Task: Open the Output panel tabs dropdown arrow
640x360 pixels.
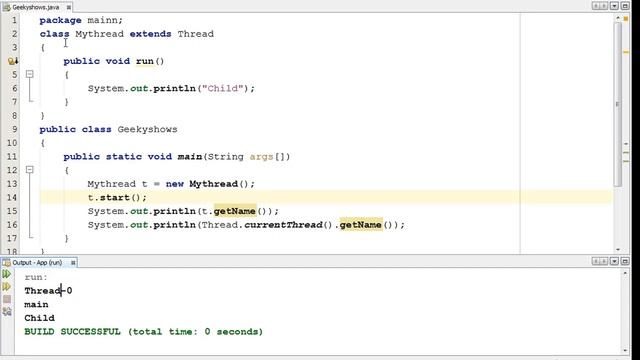Action: 614,261
